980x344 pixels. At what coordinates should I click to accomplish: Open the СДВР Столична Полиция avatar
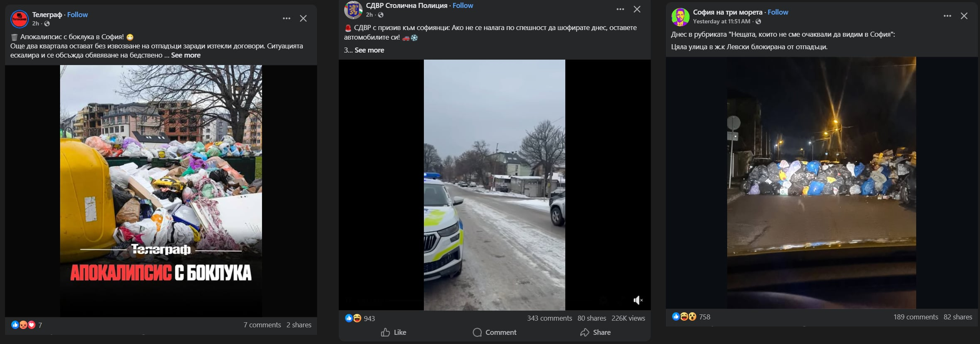click(353, 10)
